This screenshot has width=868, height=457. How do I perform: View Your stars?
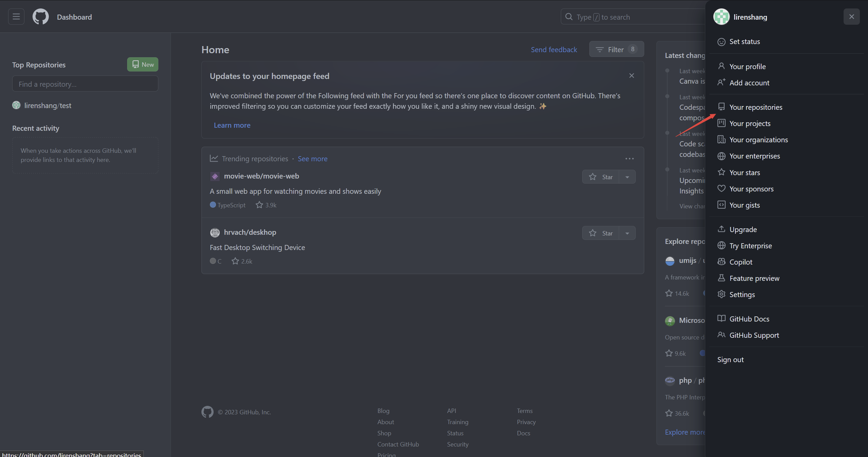point(787,173)
